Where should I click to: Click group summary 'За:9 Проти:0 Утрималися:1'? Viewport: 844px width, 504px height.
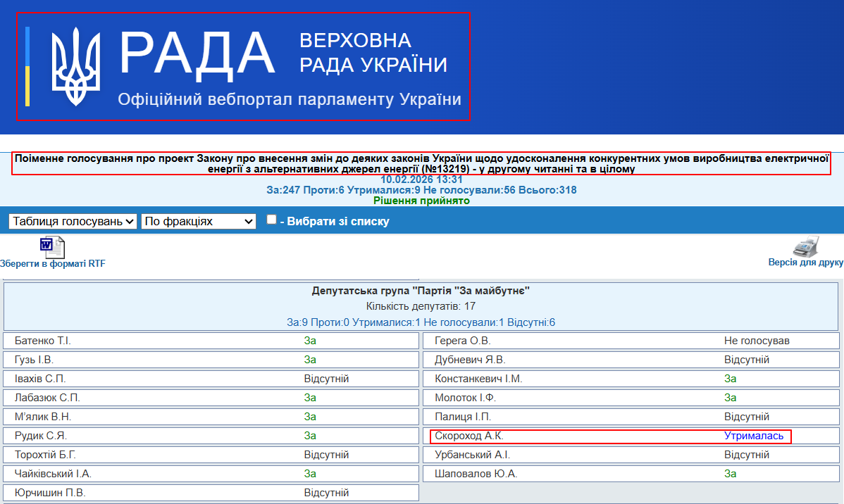click(421, 322)
